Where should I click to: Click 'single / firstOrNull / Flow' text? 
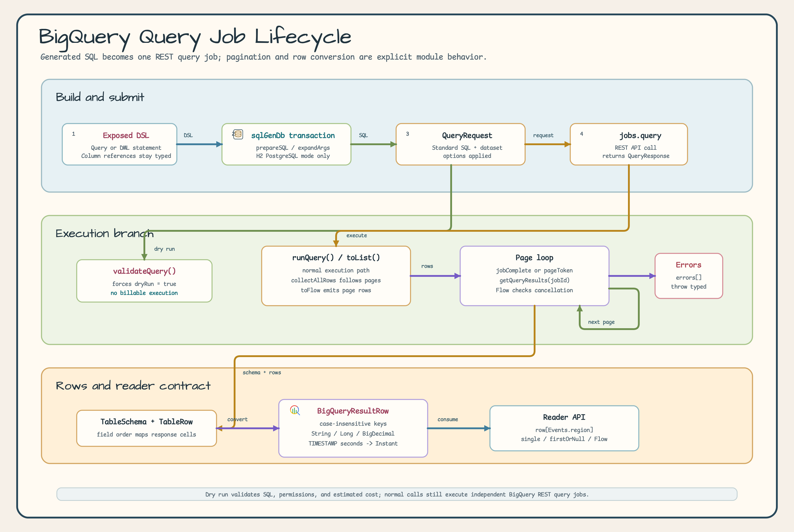(x=564, y=439)
